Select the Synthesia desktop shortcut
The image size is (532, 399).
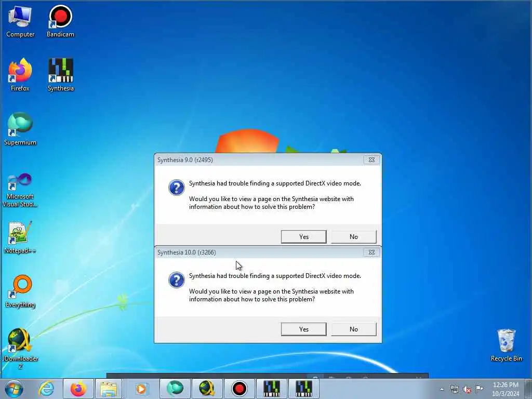(61, 75)
